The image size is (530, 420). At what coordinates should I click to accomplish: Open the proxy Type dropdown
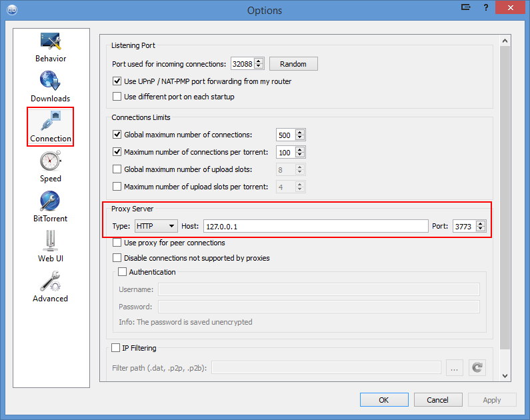(x=156, y=227)
